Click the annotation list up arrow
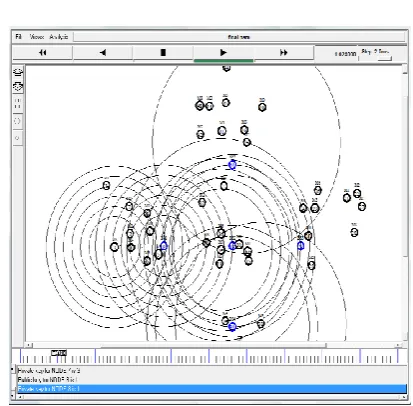 (x=13, y=369)
